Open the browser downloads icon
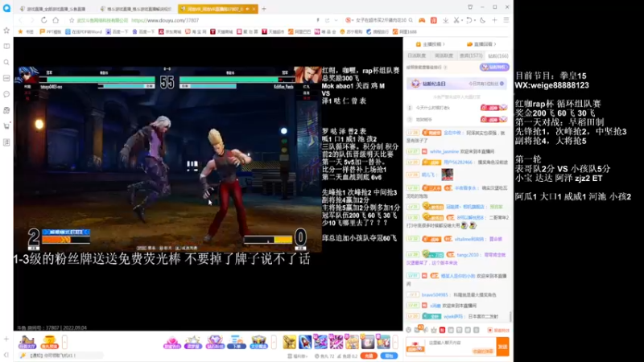The image size is (644, 362). pyautogui.click(x=445, y=20)
